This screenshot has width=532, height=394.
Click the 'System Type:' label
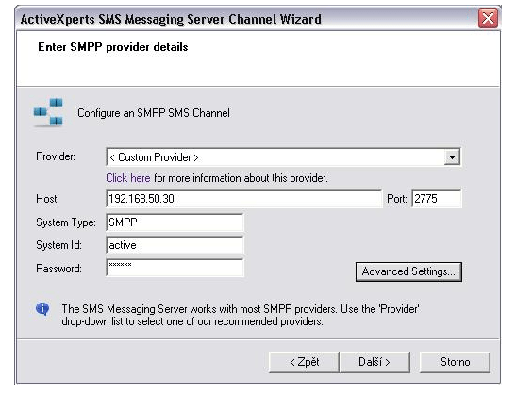pos(66,222)
